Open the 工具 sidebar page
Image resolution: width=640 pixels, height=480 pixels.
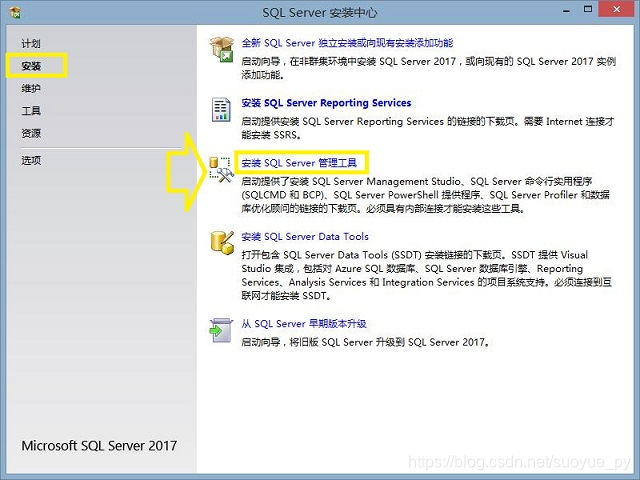tap(31, 111)
